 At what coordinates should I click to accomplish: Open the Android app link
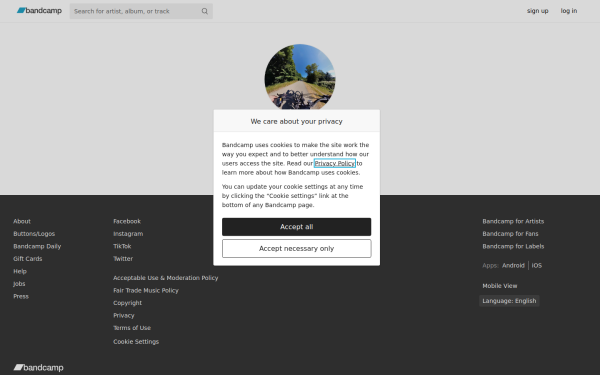pos(513,266)
